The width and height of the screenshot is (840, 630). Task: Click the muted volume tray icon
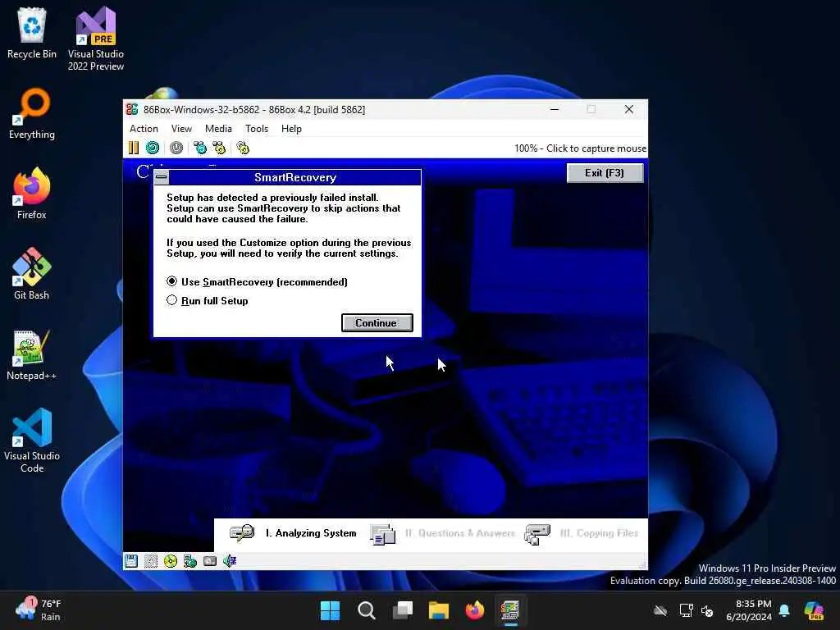pos(707,610)
